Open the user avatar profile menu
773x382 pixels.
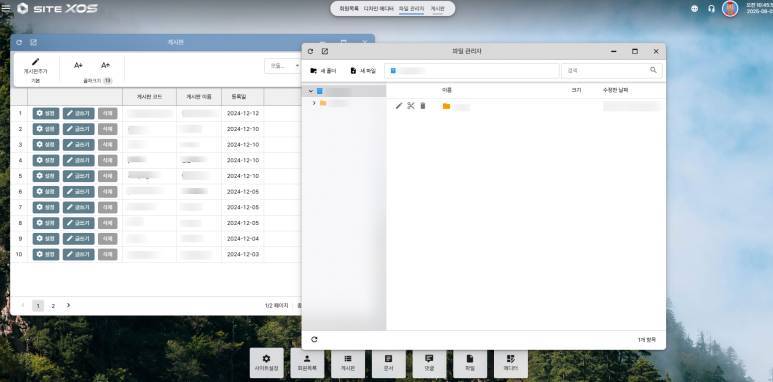[x=730, y=8]
